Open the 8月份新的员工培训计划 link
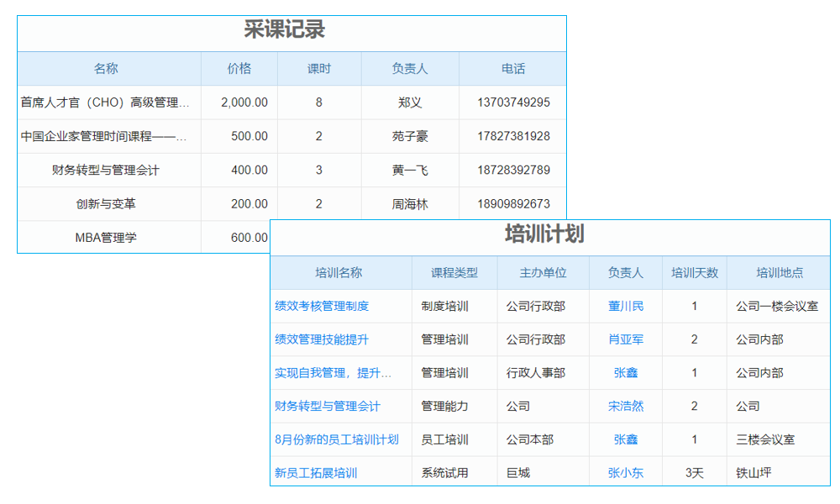This screenshot has width=840, height=504. point(339,439)
